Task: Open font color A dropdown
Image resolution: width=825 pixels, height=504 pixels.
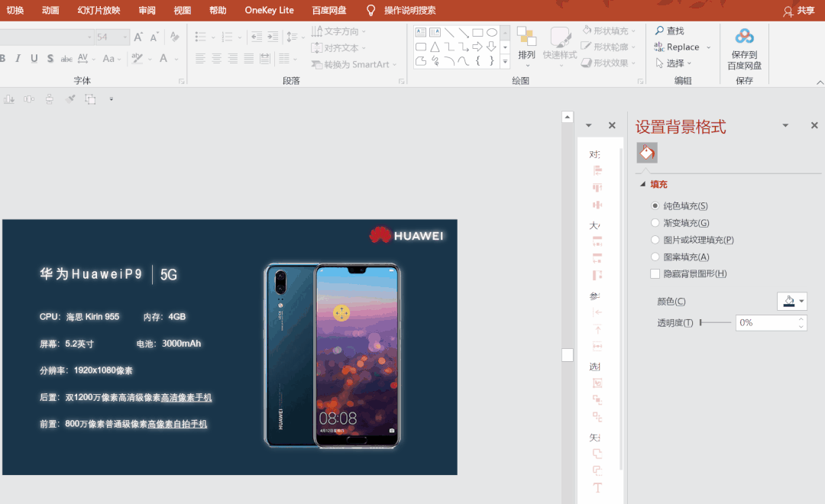Action: pos(175,59)
